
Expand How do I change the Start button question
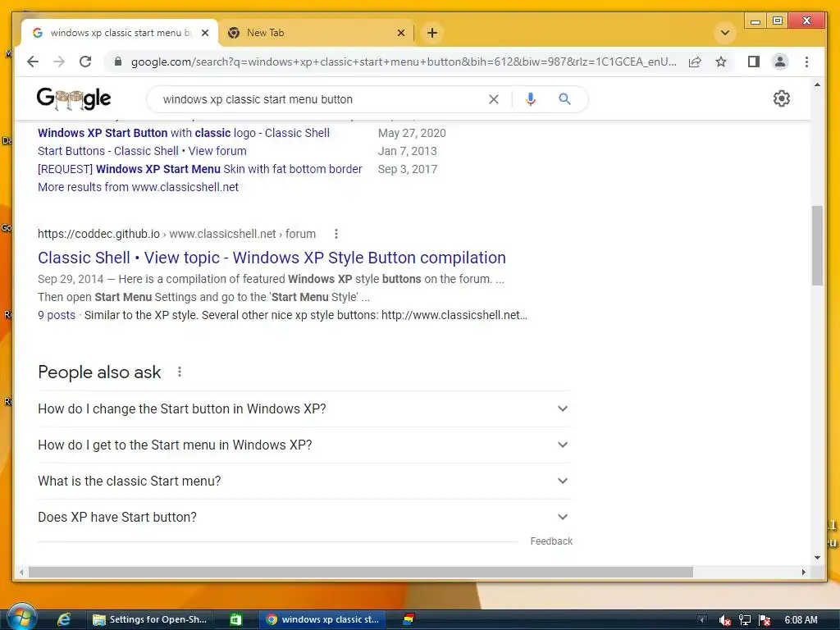point(305,409)
